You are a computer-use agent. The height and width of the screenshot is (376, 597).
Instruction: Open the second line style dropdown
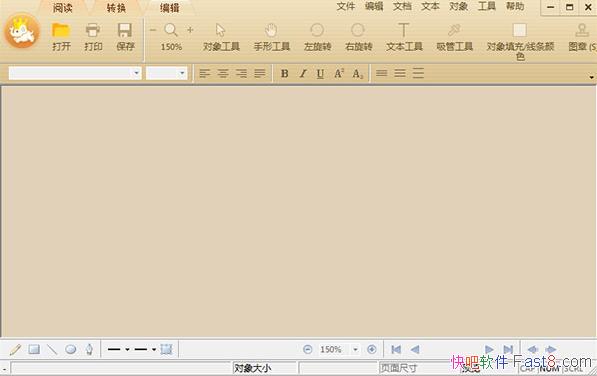coord(154,349)
